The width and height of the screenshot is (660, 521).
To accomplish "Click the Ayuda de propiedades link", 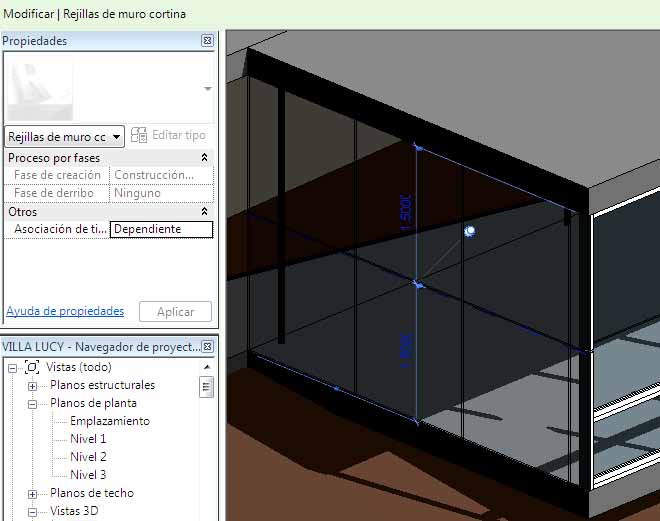I will [65, 311].
